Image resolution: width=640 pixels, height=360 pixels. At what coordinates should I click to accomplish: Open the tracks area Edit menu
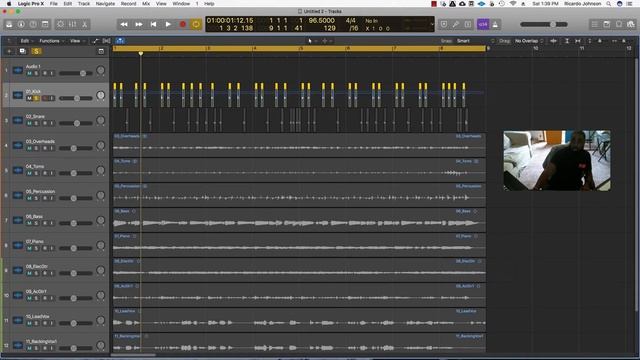click(x=26, y=41)
